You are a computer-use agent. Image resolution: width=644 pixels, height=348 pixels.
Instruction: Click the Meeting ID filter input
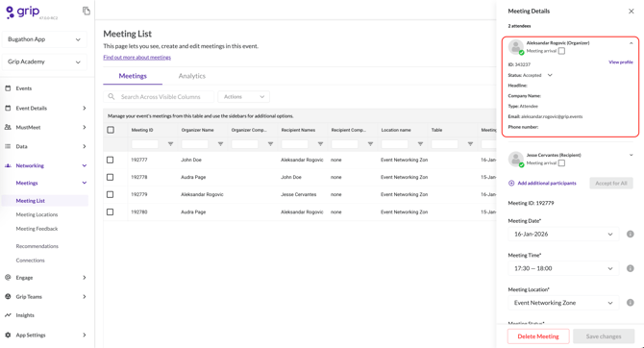[144, 144]
